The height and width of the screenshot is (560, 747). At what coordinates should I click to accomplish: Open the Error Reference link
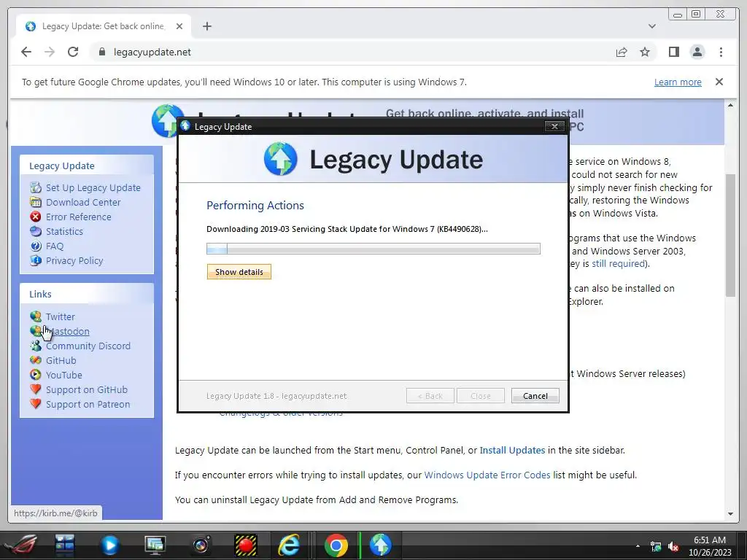tap(79, 217)
